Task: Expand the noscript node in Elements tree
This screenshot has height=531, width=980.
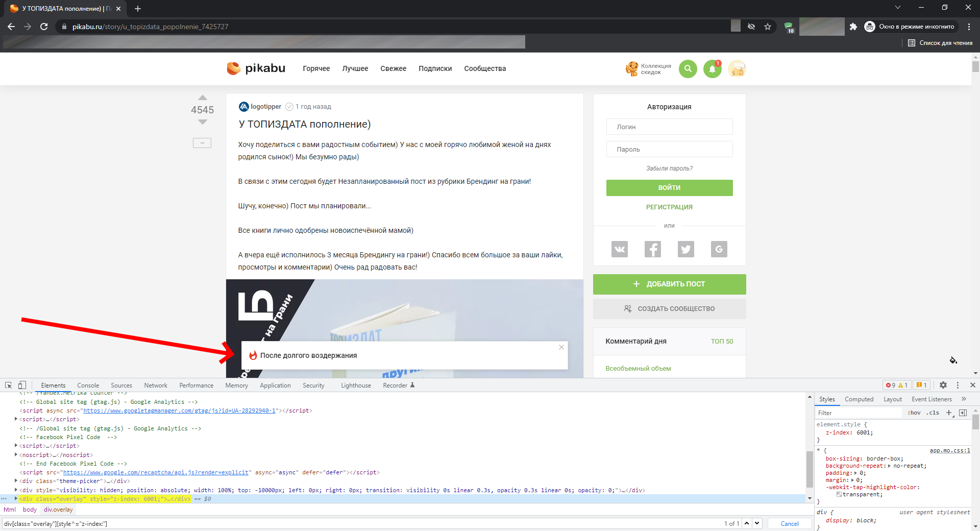Action: 16,454
